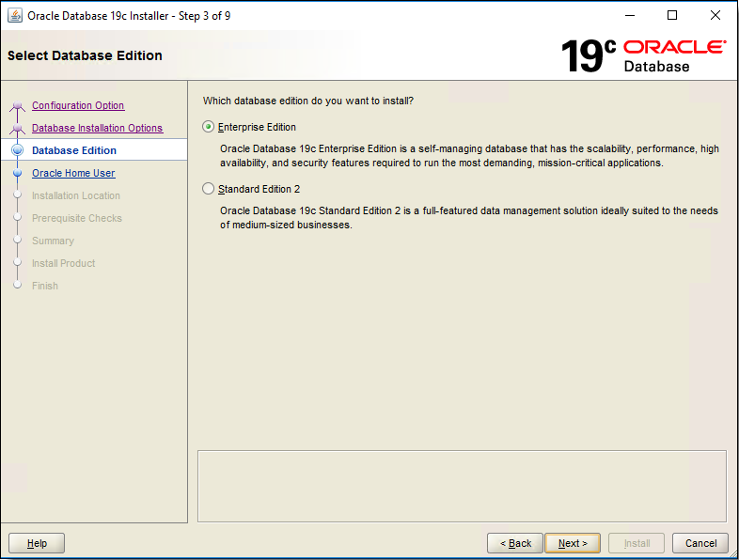Click the Select Database Edition heading
The width and height of the screenshot is (739, 560).
[85, 55]
